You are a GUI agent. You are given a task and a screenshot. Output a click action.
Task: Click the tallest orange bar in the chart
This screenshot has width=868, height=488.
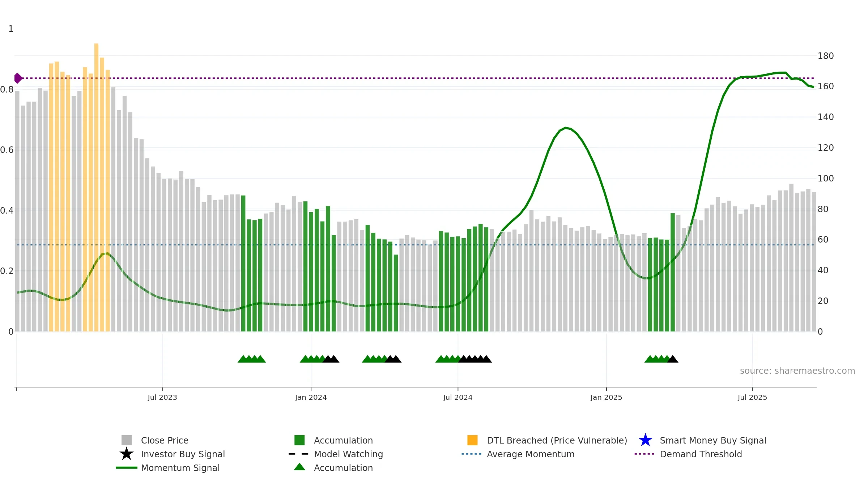[96, 187]
